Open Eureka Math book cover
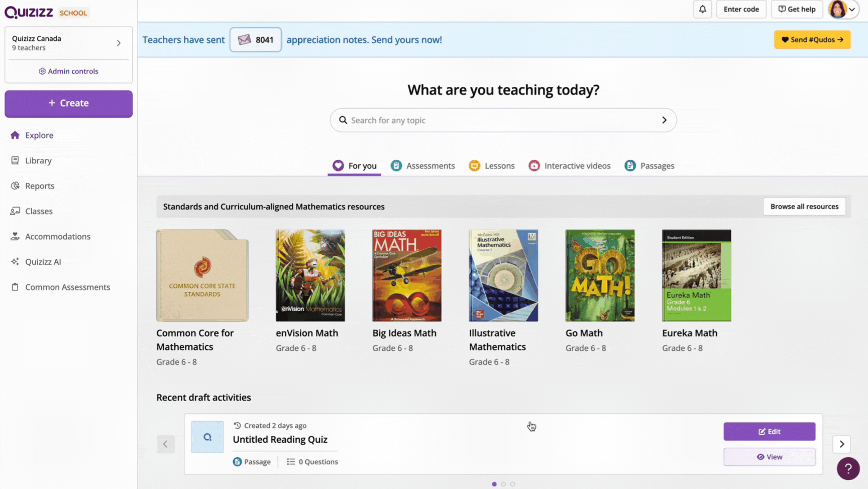This screenshot has width=868, height=489. point(696,275)
